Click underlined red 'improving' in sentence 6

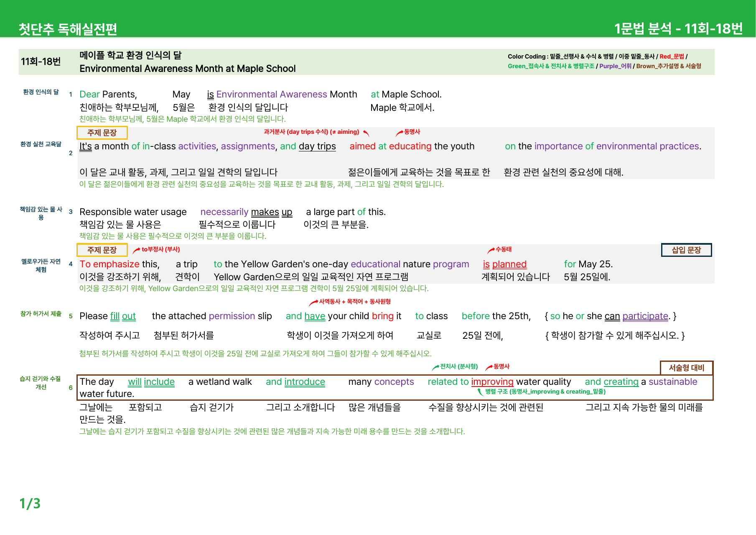492,382
